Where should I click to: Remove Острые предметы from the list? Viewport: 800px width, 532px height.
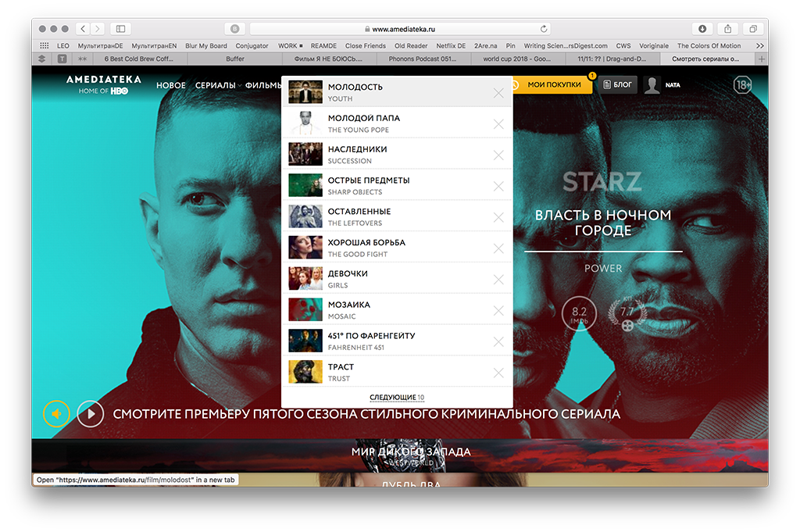(498, 186)
